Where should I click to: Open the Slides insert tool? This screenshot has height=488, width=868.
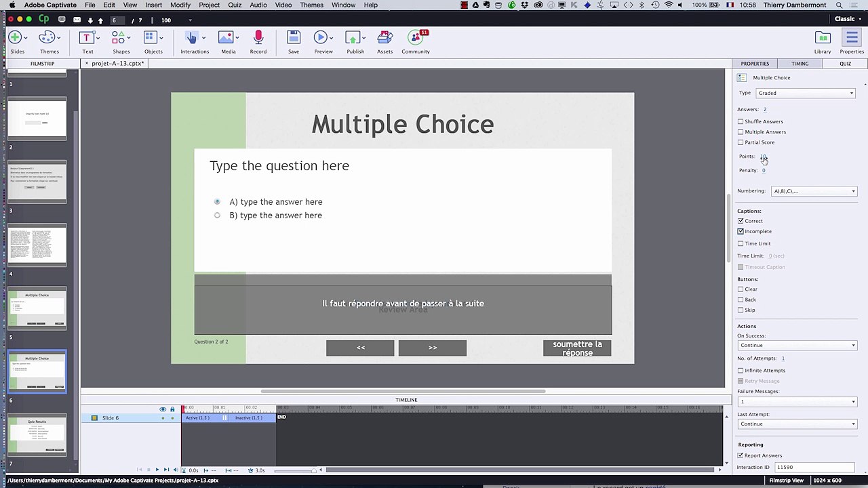click(15, 37)
